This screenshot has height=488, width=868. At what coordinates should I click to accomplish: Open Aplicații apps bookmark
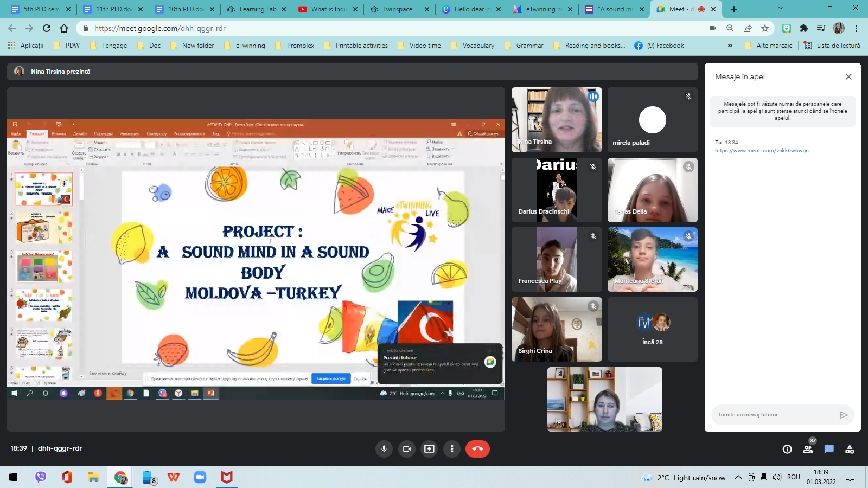click(x=25, y=46)
